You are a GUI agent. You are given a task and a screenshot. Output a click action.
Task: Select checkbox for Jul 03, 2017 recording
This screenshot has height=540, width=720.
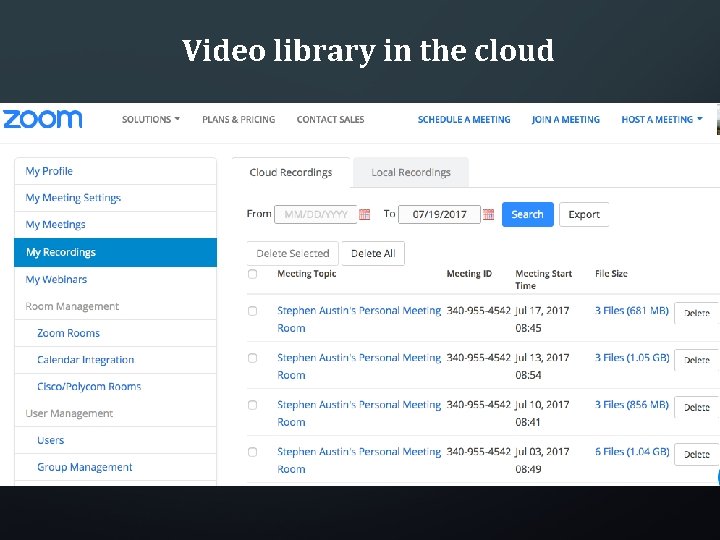(253, 452)
